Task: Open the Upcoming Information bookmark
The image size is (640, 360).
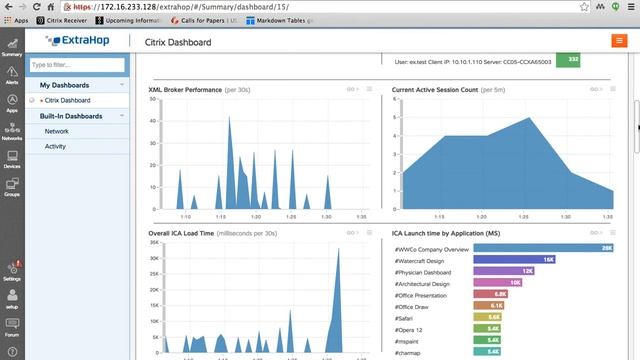Action: coord(128,20)
